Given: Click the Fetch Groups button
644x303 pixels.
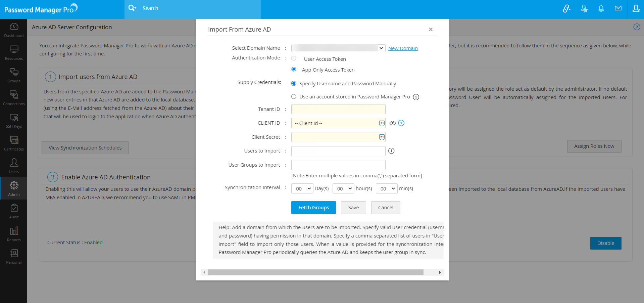Looking at the screenshot, I should coord(313,208).
